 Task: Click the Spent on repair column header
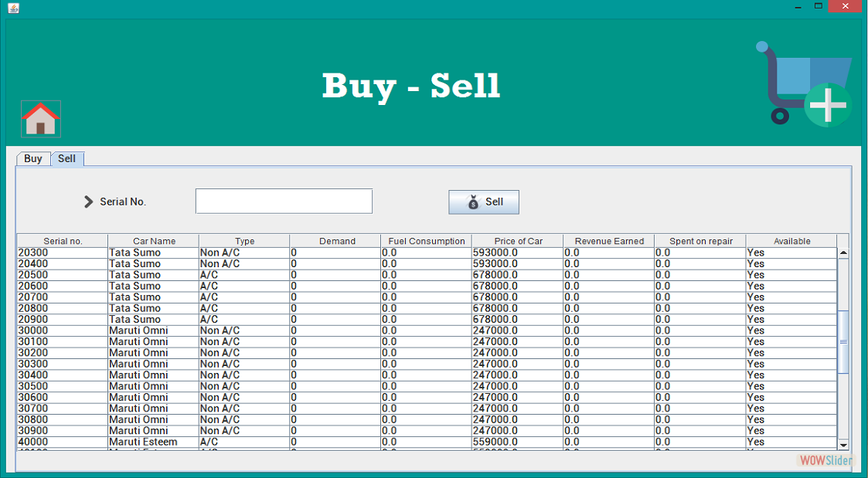coord(700,241)
